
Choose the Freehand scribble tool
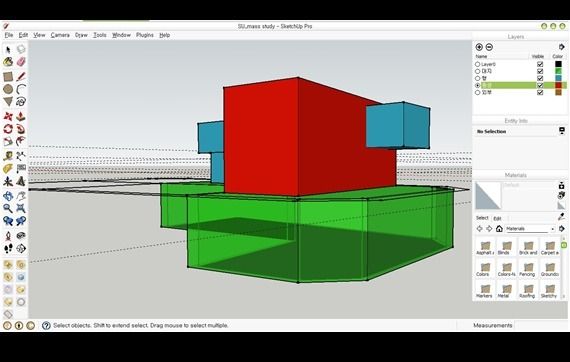tap(21, 102)
